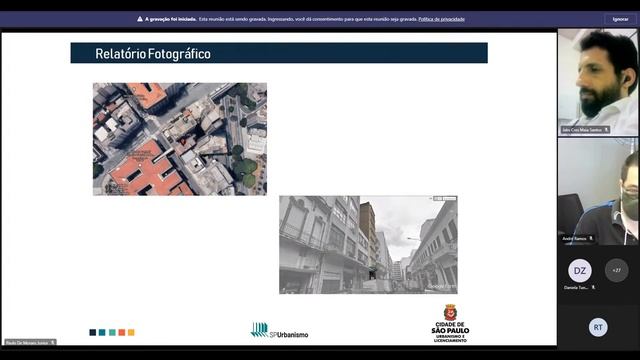Click the DZ participant avatar
The width and height of the screenshot is (640, 360).
pos(580,271)
